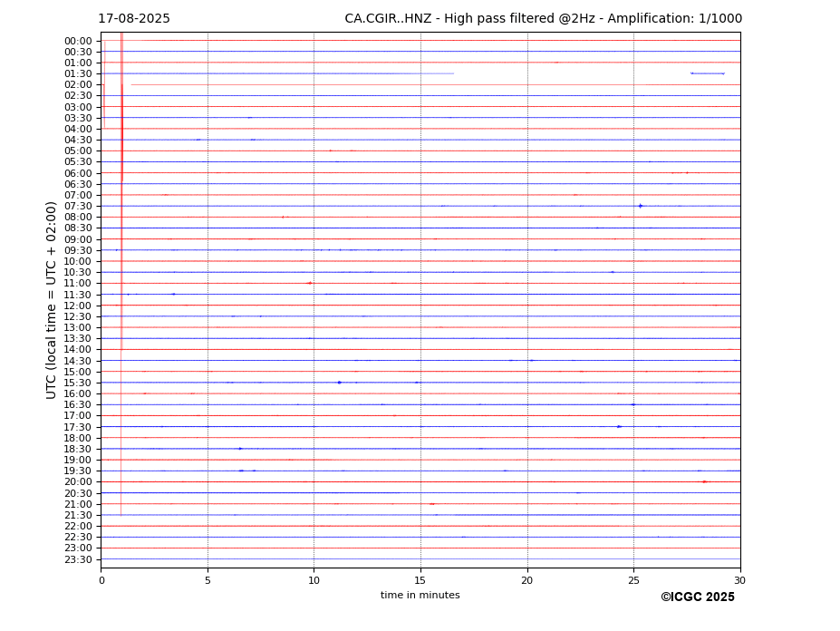
Task: Click the 06:00 time row label
Action: pos(78,173)
